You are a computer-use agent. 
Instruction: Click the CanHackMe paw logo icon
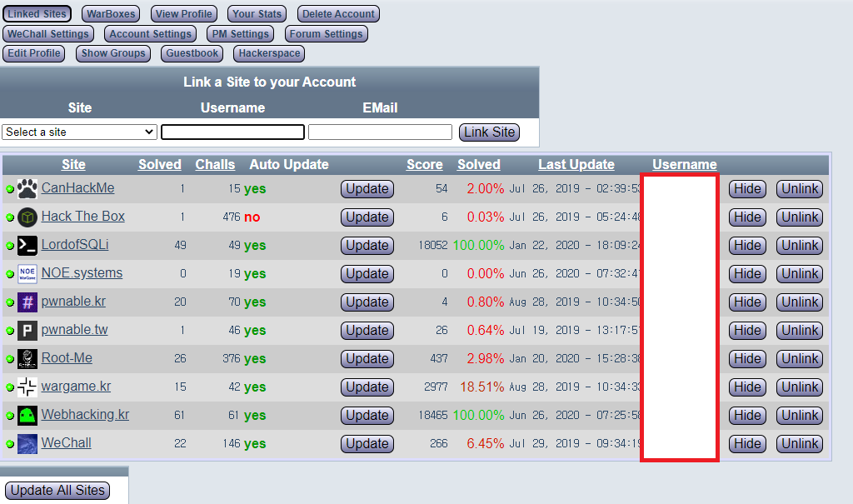[27, 189]
